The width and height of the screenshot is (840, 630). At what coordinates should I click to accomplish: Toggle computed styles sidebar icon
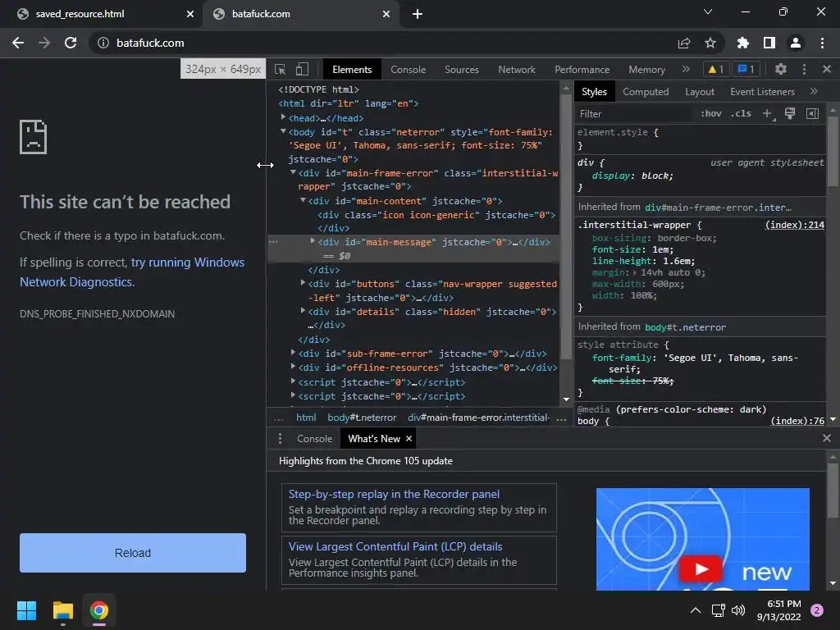(812, 113)
